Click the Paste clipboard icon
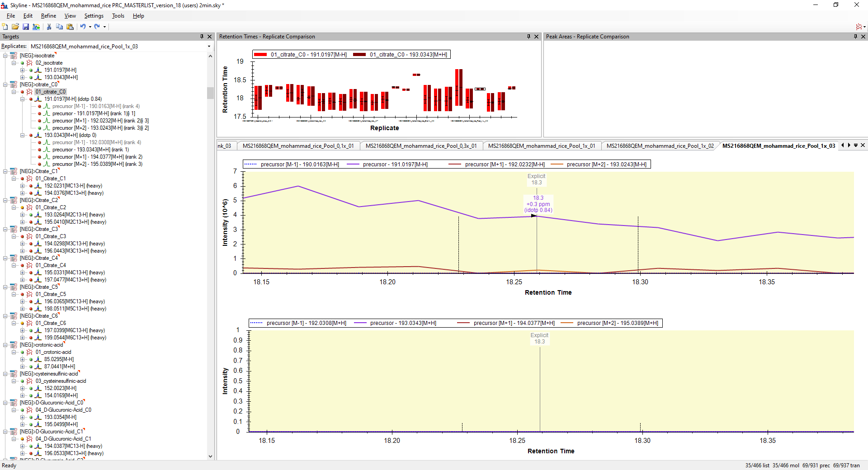This screenshot has width=868, height=470. tap(70, 27)
